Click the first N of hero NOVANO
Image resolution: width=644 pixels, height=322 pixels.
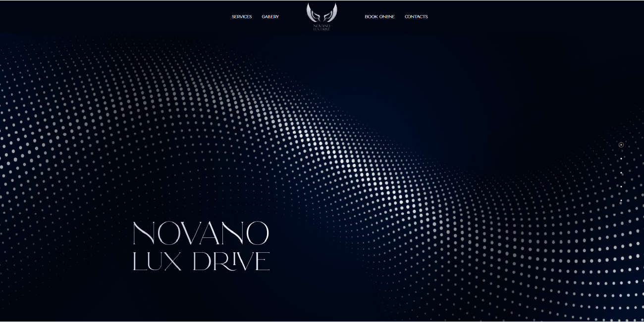tap(144, 233)
